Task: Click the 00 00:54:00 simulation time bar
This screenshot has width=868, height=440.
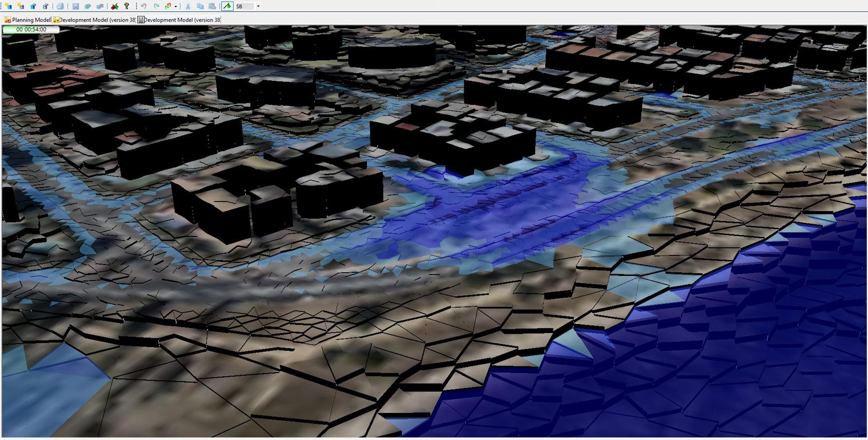Action: (x=31, y=29)
